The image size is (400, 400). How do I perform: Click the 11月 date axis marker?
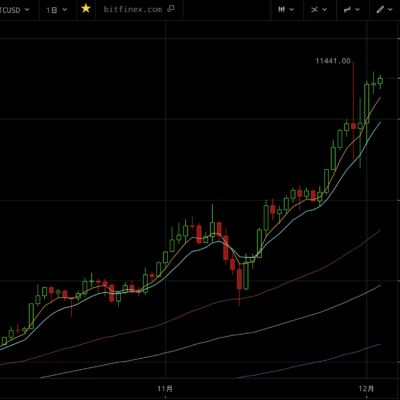pyautogui.click(x=165, y=389)
